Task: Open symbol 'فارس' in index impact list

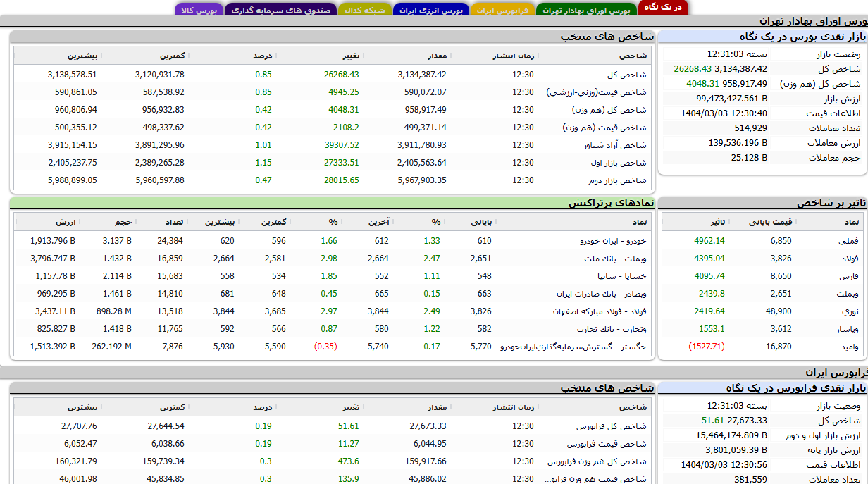Action: (x=850, y=276)
